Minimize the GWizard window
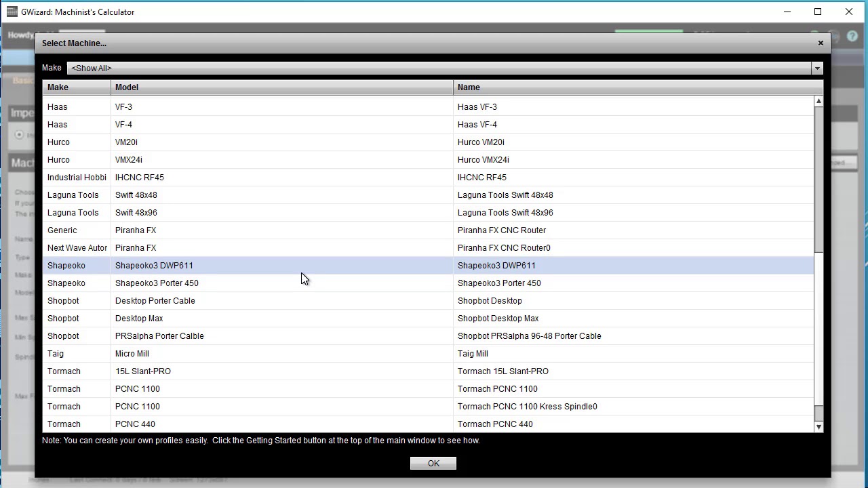Viewport: 868px width, 488px height. click(787, 12)
